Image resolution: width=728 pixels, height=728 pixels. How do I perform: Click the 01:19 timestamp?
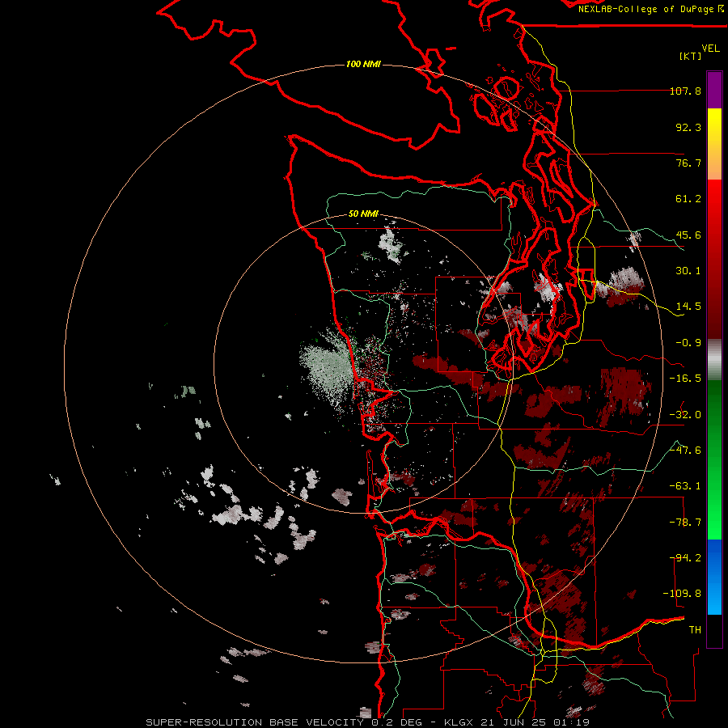572,722
